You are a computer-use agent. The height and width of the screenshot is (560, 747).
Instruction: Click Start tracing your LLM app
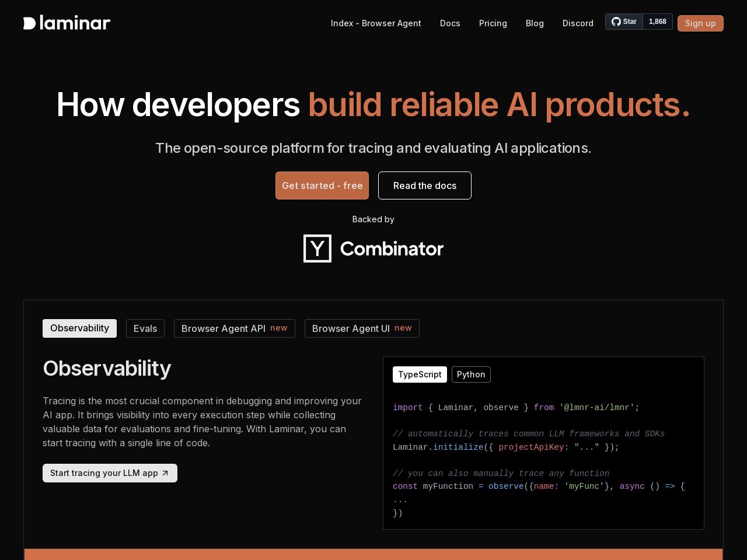point(110,473)
